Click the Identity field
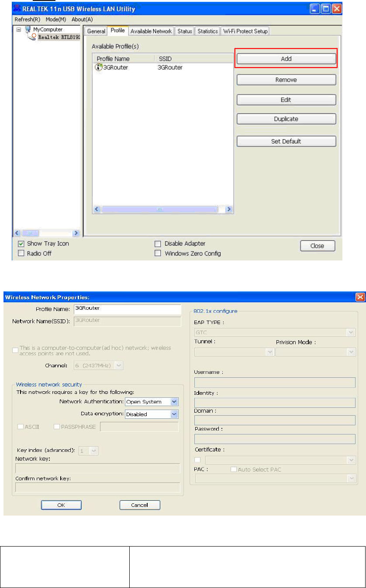 (275, 402)
